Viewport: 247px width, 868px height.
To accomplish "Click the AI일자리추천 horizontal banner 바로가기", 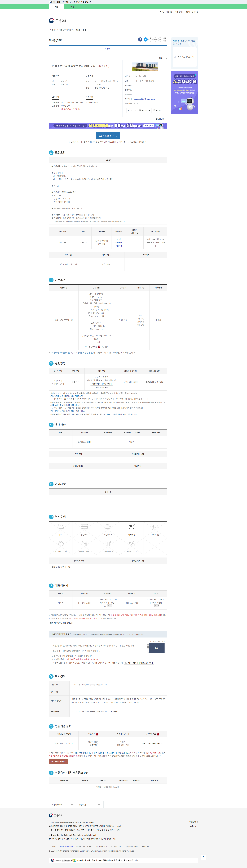I will 149,126.
